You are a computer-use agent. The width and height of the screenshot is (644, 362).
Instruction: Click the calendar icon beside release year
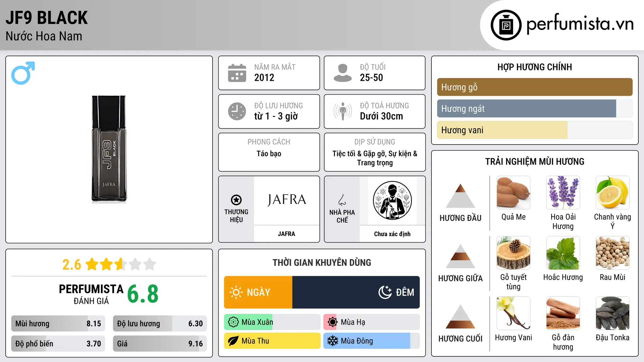(x=237, y=73)
